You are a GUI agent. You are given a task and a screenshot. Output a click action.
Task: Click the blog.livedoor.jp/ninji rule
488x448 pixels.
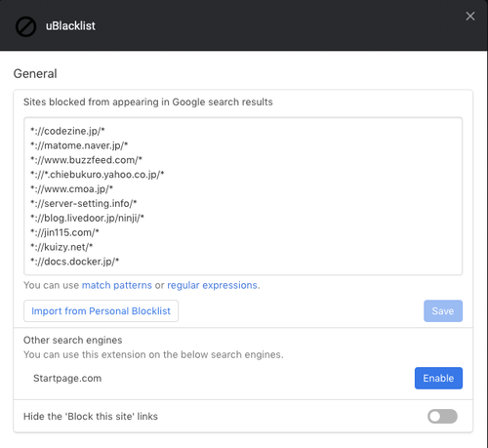coord(87,218)
